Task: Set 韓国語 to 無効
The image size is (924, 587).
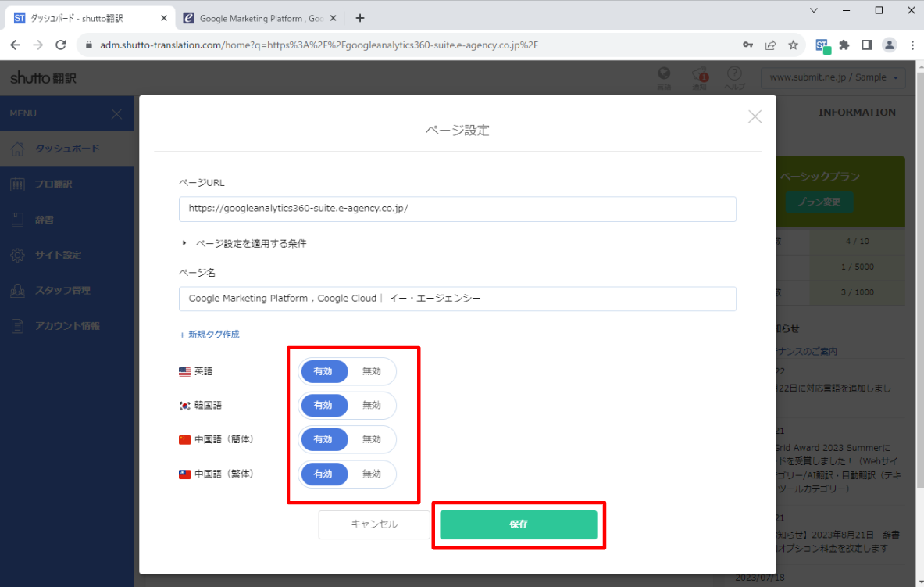Action: click(371, 406)
